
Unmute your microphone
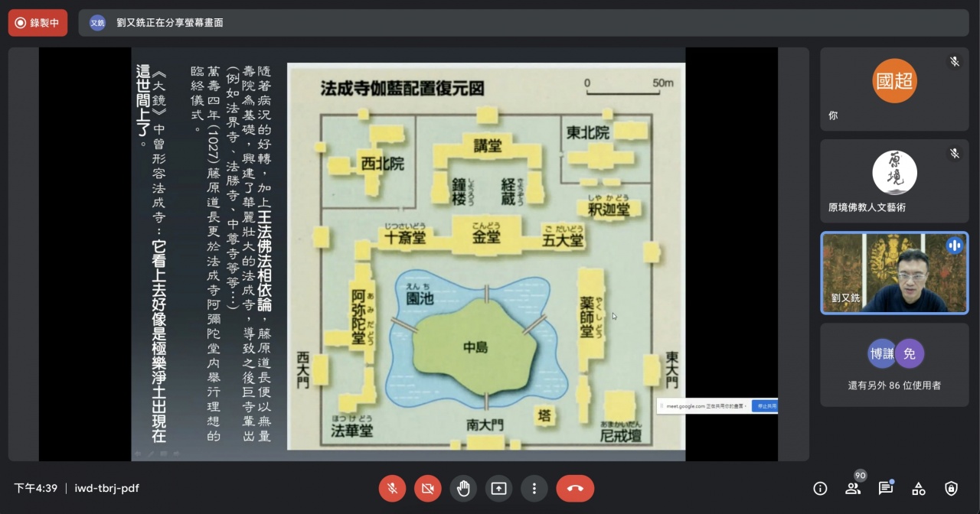click(x=392, y=488)
